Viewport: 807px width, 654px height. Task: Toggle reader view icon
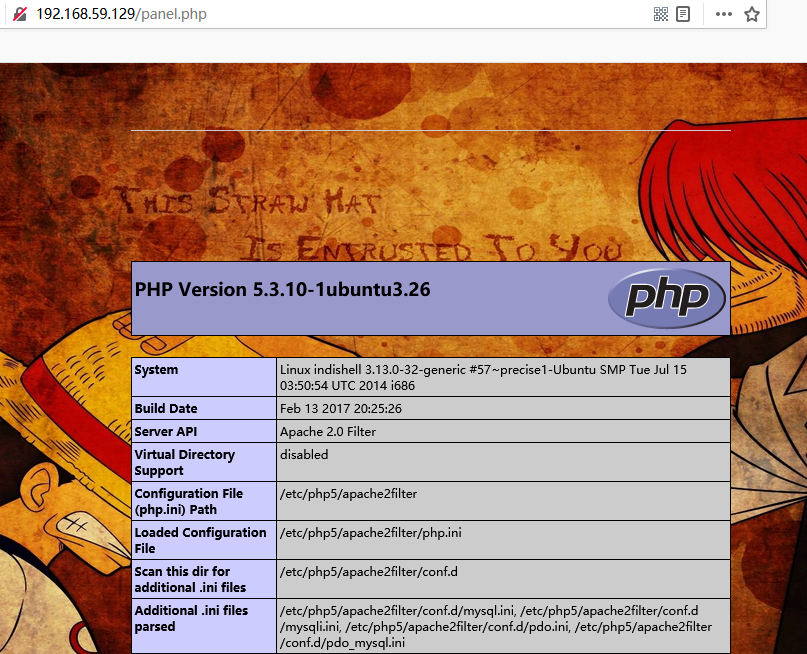tap(683, 14)
